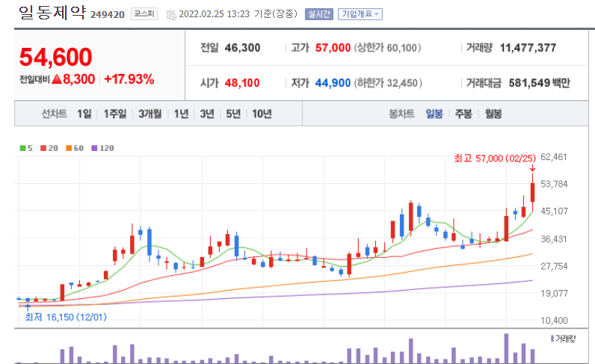This screenshot has height=364, width=595.
Task: Click the 시가 value 48,100
Action: coord(242,83)
